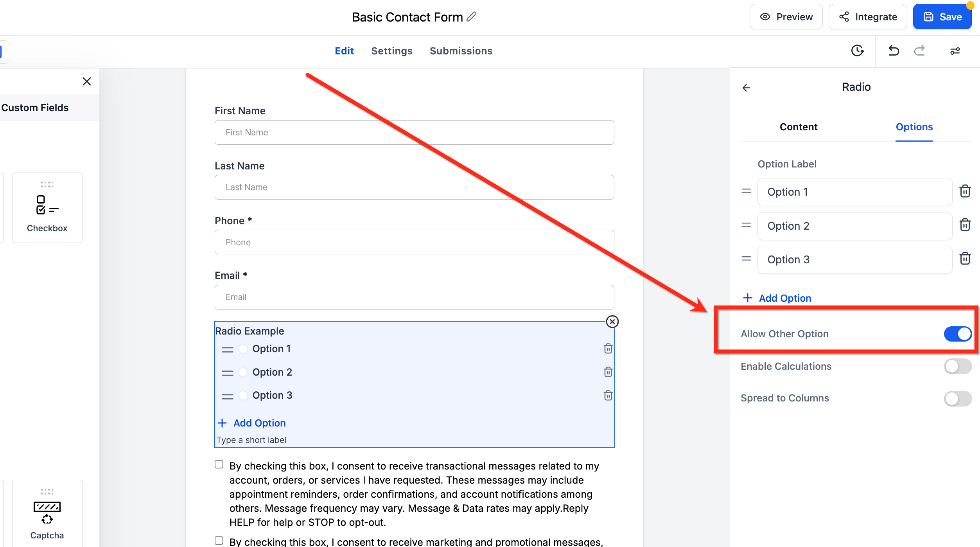Click the redo arrow icon
The height and width of the screenshot is (547, 980).
[x=919, y=50]
